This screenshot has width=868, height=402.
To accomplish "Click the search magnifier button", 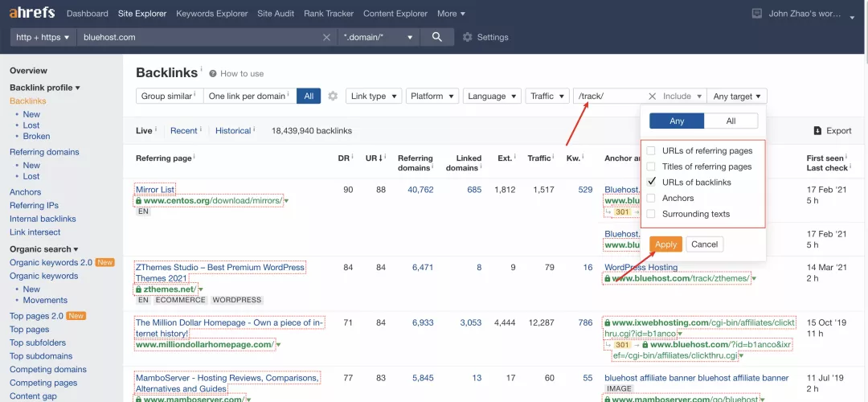I will coord(436,37).
